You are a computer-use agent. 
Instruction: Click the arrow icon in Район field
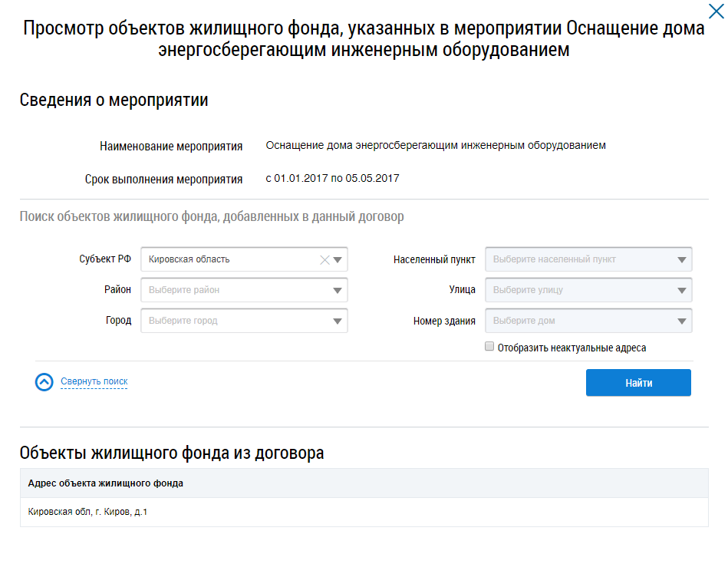point(338,291)
